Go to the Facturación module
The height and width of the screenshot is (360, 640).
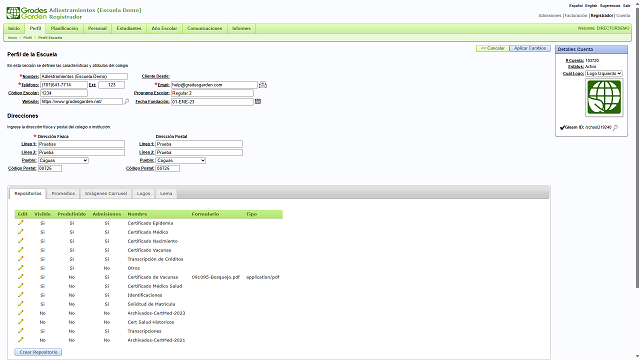click(576, 16)
